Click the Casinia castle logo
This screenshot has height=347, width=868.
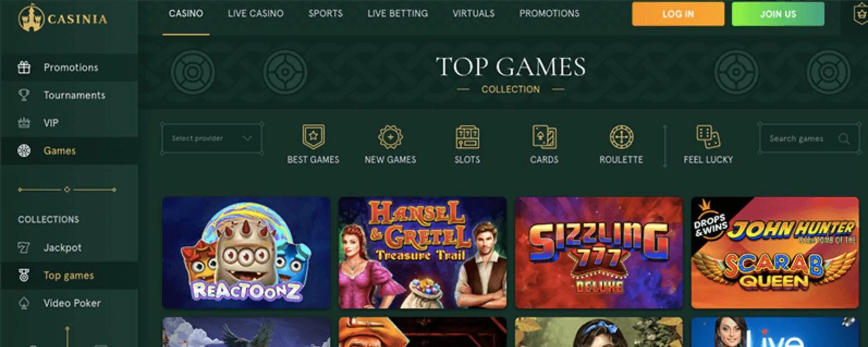(x=31, y=18)
